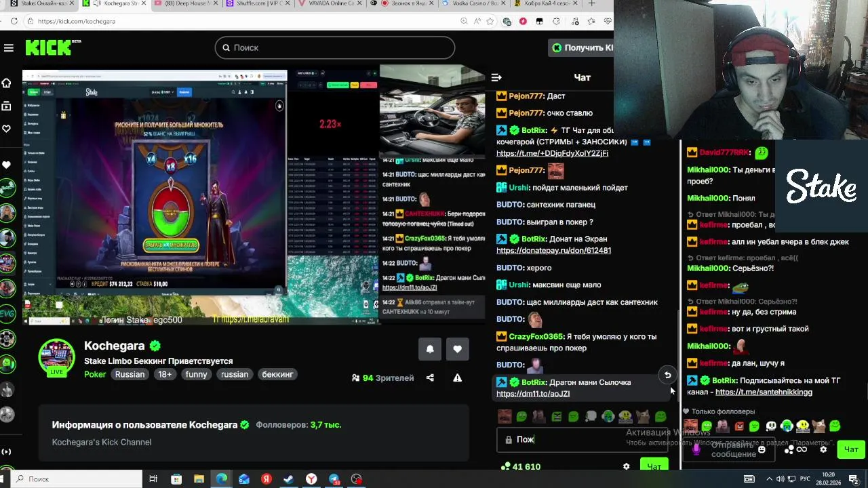Collapse chat with the arrow-lines icon
This screenshot has width=868, height=488.
(496, 77)
